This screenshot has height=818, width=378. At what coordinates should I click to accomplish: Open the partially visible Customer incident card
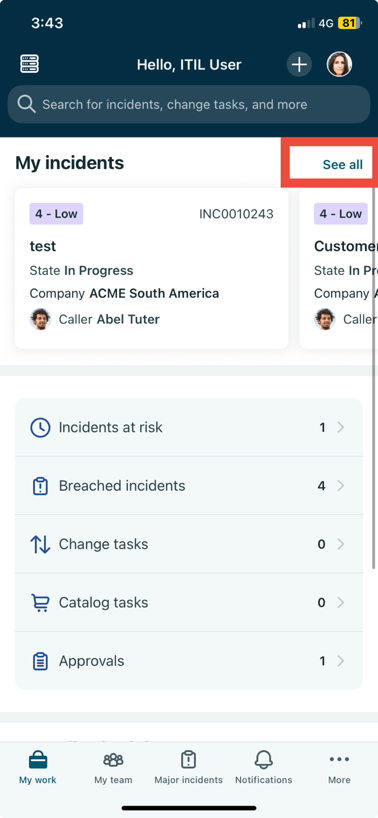pyautogui.click(x=338, y=268)
